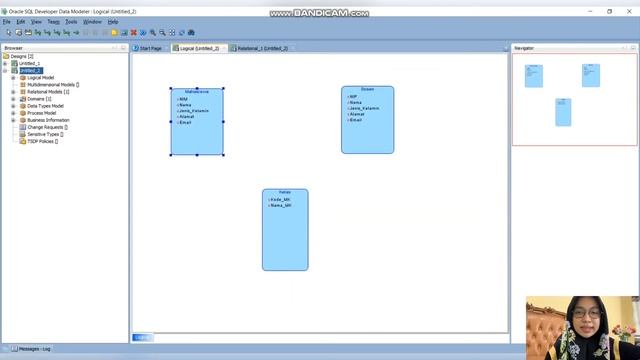Click Kode_MK attribute in bottom entity

[280, 200]
